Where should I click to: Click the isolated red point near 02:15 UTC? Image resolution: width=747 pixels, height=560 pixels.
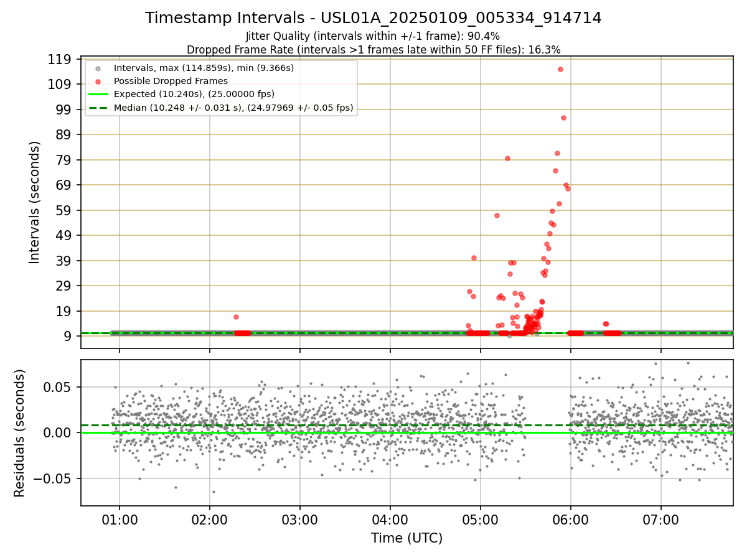(x=236, y=317)
